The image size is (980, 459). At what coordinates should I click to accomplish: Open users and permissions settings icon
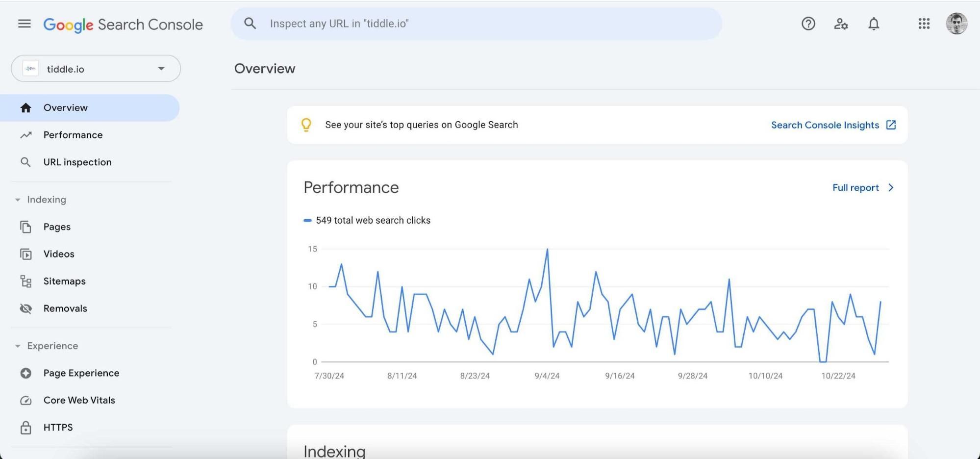841,24
